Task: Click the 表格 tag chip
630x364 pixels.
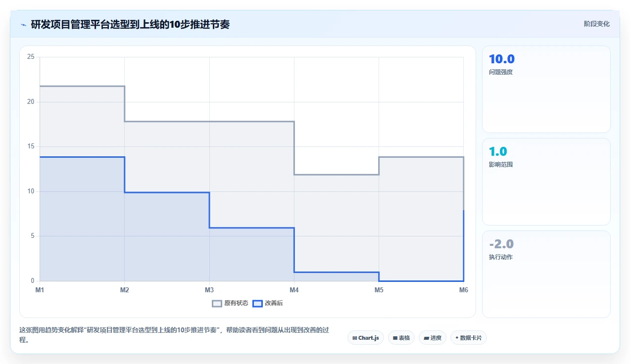Action: click(401, 338)
